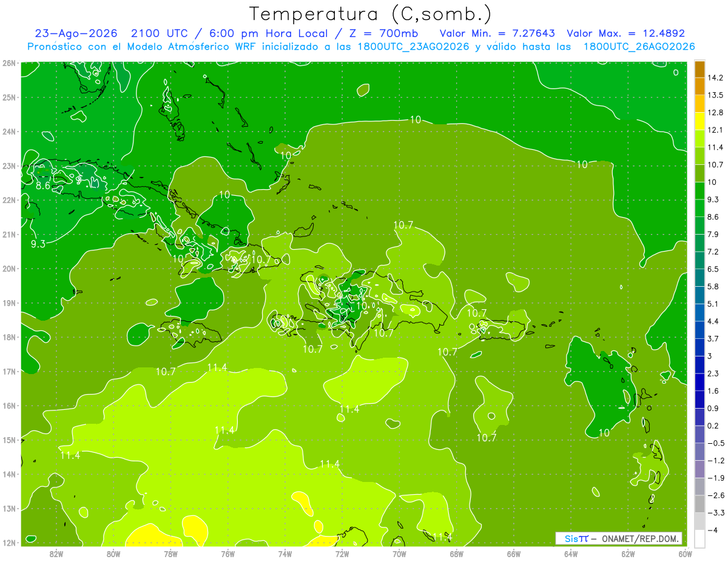Click the "12.8" colorbar value

point(715,113)
